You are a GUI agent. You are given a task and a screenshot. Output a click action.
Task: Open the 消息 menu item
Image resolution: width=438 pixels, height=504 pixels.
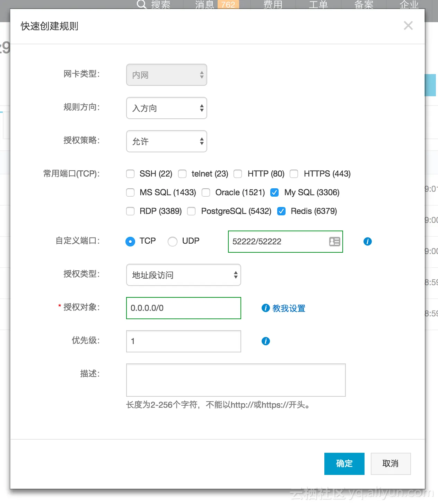[x=204, y=4]
